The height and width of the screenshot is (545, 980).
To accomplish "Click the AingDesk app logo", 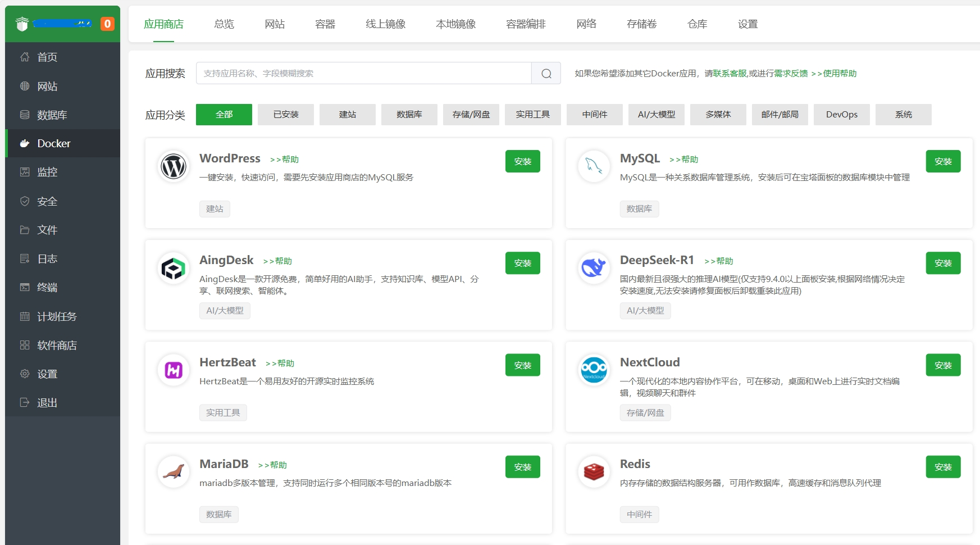I will click(174, 268).
